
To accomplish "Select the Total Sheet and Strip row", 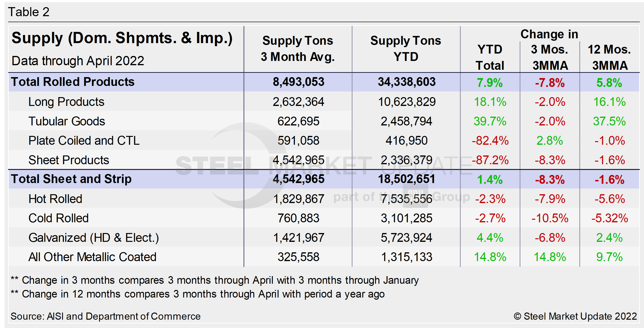I will [x=71, y=179].
